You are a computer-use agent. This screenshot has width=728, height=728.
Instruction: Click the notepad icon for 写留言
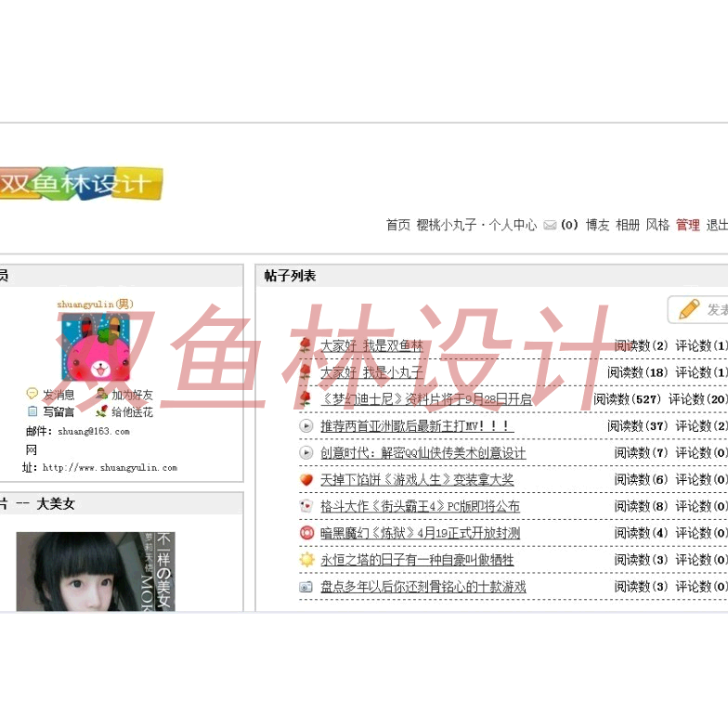pos(32,411)
